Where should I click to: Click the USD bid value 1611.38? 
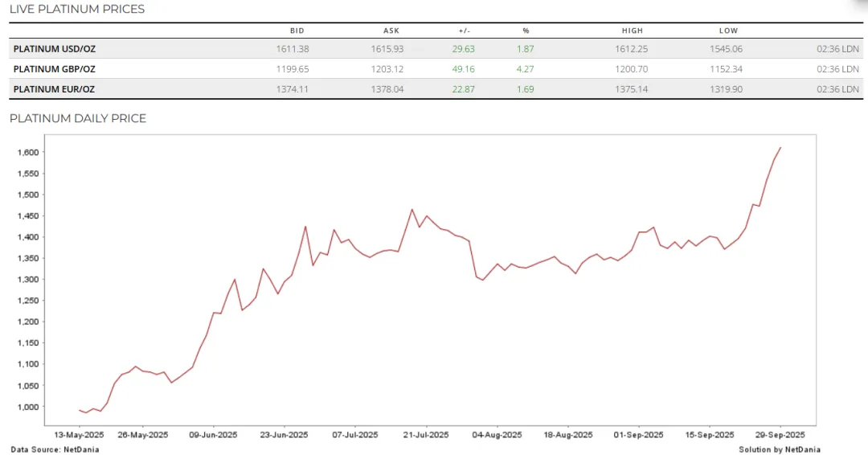tap(293, 49)
